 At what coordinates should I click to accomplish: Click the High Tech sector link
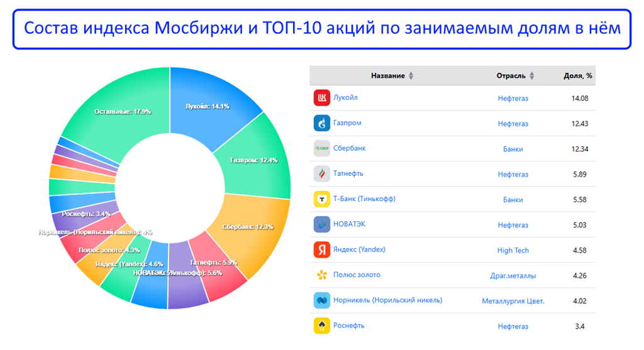[x=513, y=250]
